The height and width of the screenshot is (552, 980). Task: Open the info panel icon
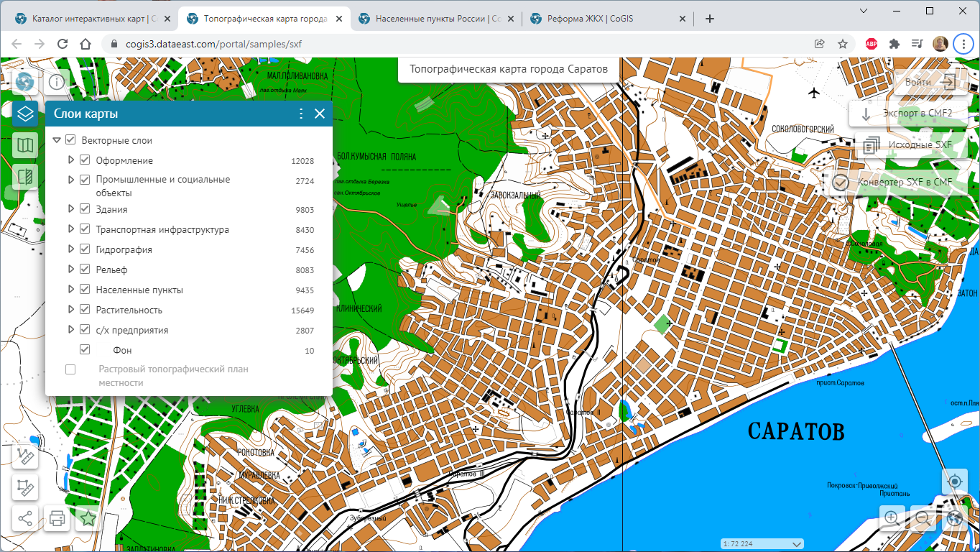57,82
